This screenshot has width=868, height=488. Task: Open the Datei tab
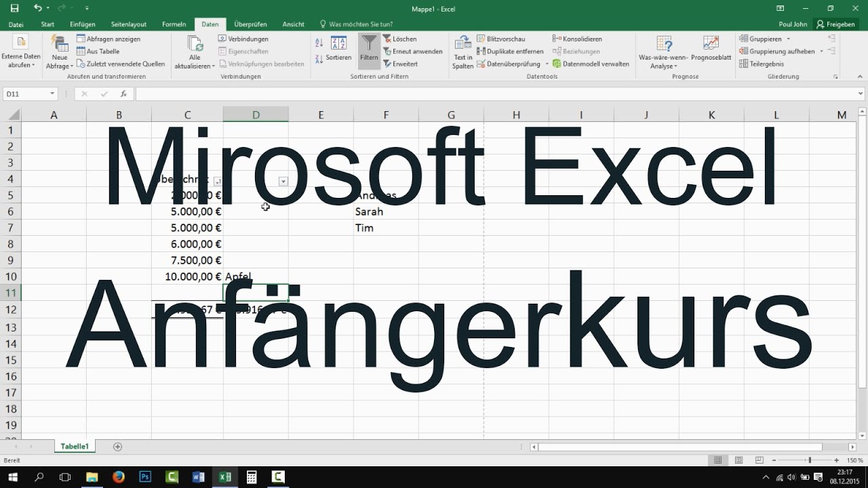tap(16, 24)
